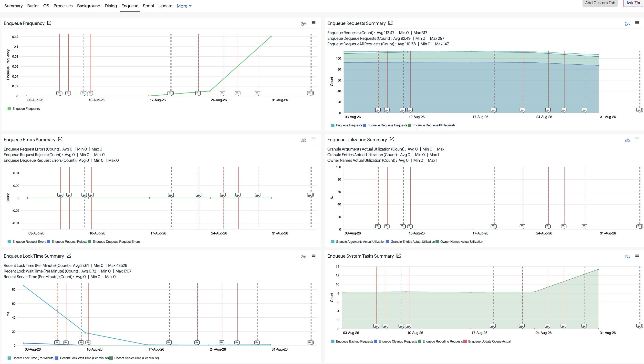Expand Enqueue Errors Summary chart popout icon
Image resolution: width=644 pixels, height=364 pixels.
tap(60, 139)
